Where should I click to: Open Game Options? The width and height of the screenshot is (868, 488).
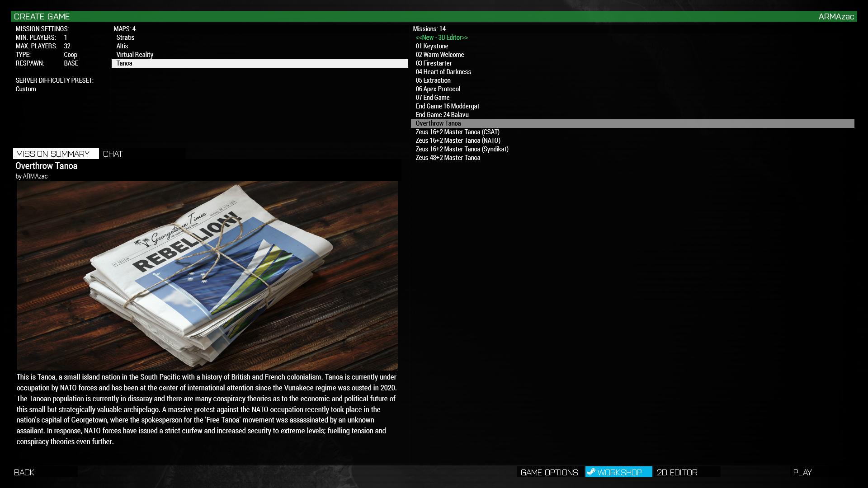tap(549, 472)
